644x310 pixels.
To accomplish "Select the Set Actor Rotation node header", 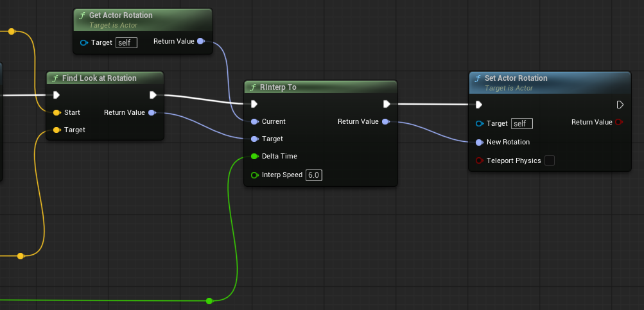I will click(516, 78).
